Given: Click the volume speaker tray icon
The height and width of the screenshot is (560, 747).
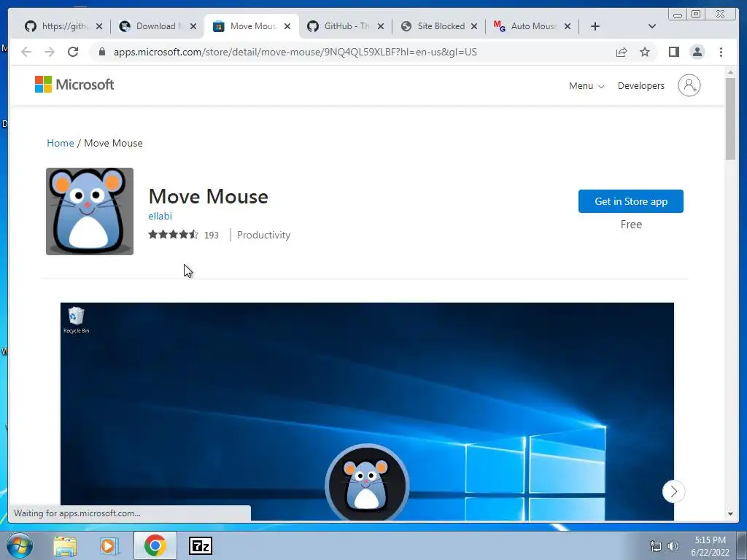Looking at the screenshot, I should [x=673, y=545].
